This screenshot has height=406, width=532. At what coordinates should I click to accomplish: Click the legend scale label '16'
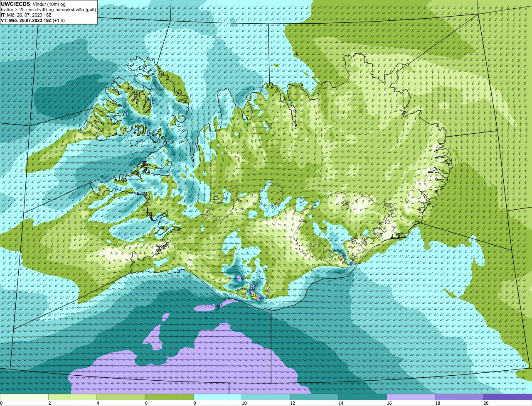click(x=389, y=403)
